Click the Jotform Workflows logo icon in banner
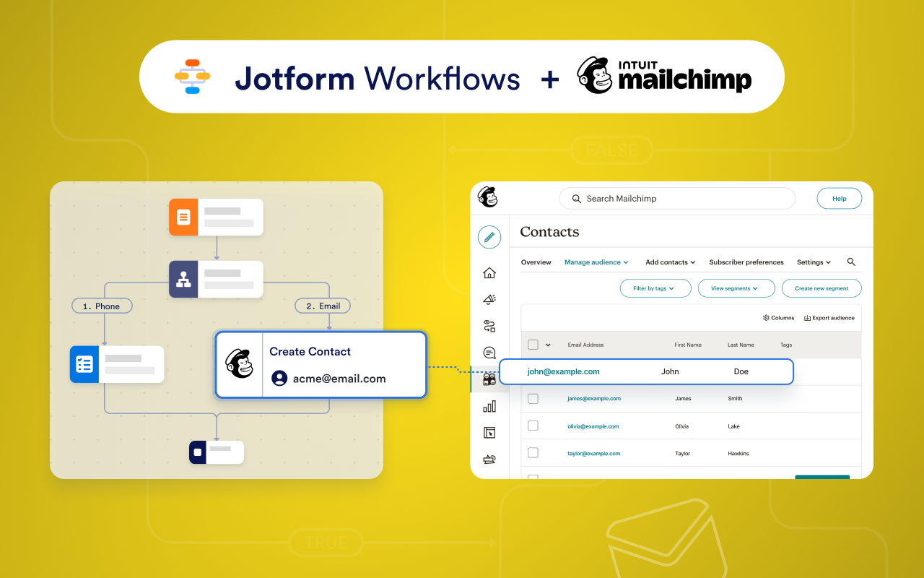Viewport: 924px width, 578px height. coord(192,77)
